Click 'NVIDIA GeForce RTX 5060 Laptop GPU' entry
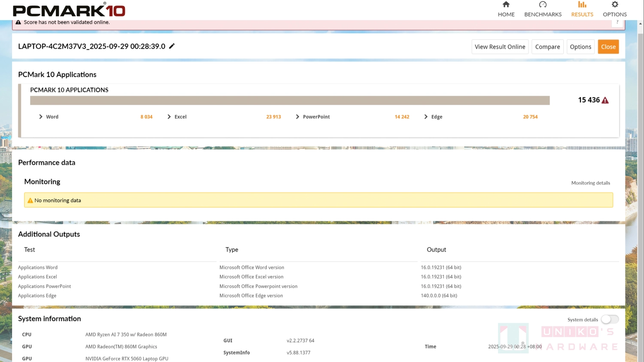The width and height of the screenshot is (644, 362). [127, 359]
